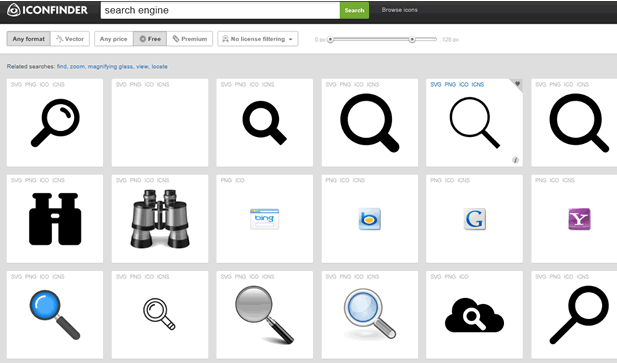Open the Bing browser window icon

point(264,219)
